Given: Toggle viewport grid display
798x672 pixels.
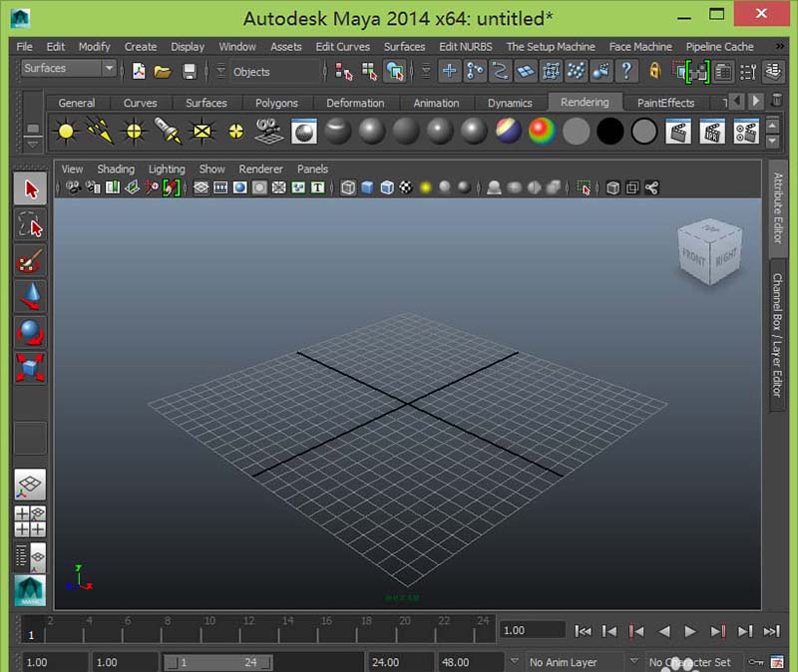Looking at the screenshot, I should coord(201,187).
